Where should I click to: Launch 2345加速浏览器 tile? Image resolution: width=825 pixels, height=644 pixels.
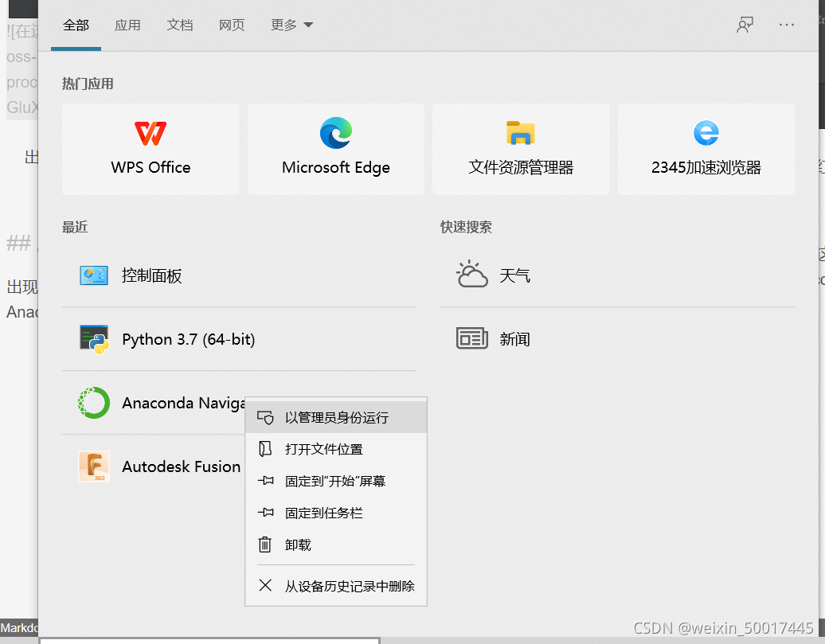click(706, 149)
